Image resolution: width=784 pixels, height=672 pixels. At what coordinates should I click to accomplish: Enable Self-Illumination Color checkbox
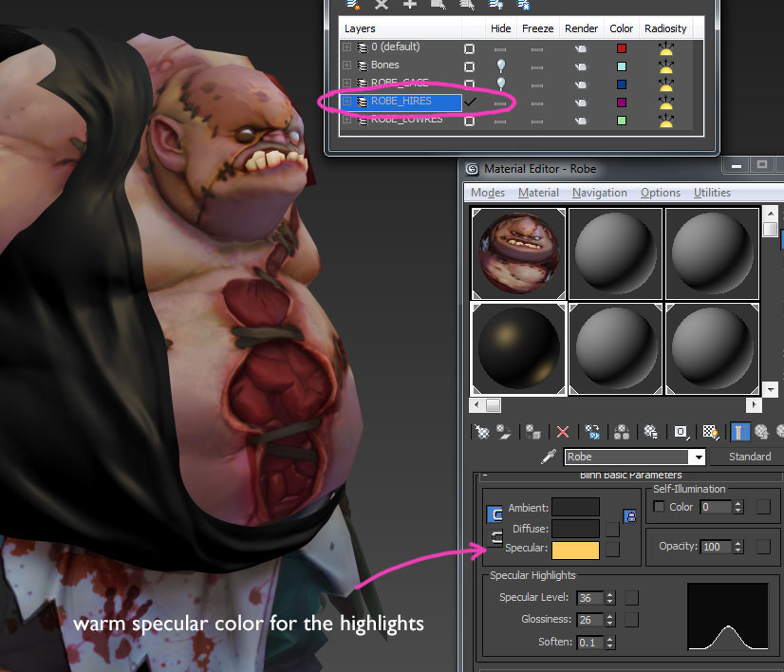tap(659, 507)
